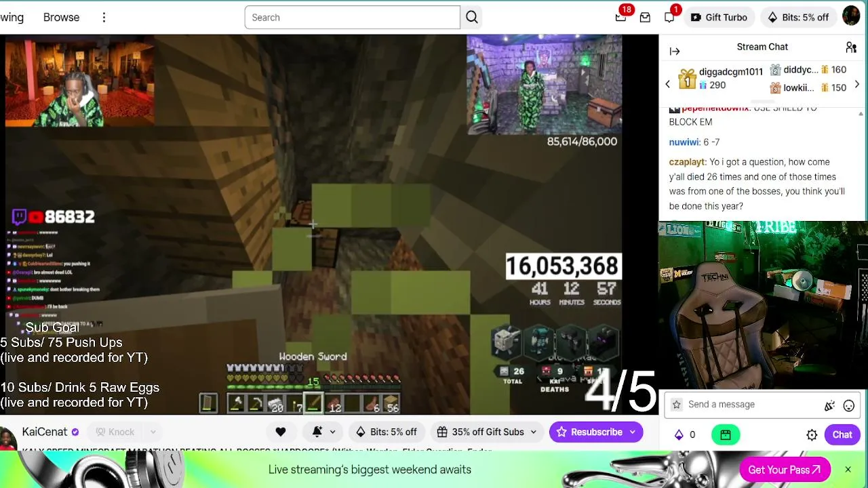Focus the Search input field
The width and height of the screenshot is (868, 488).
click(x=353, y=18)
